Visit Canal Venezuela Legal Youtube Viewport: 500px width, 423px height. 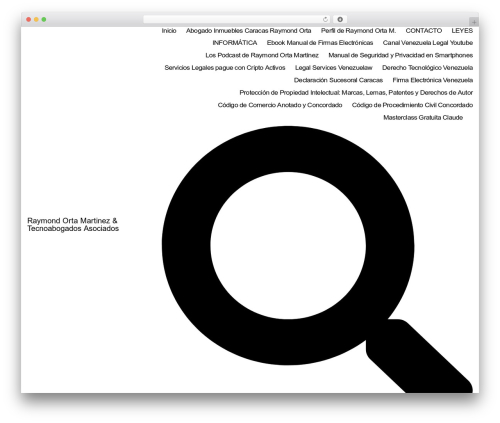(428, 43)
